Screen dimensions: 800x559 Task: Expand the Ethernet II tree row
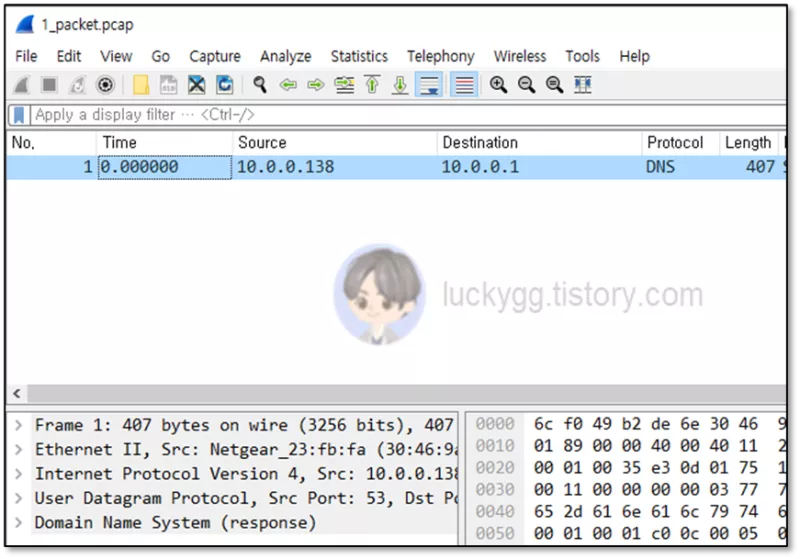click(18, 450)
